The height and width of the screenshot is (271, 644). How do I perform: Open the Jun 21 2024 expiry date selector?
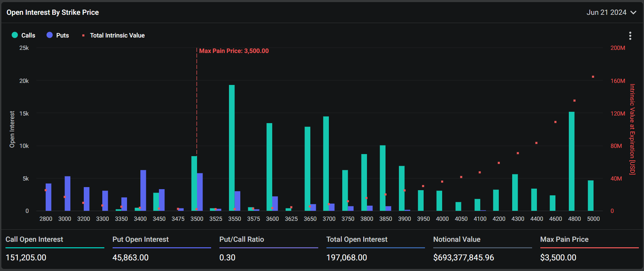pyautogui.click(x=607, y=12)
